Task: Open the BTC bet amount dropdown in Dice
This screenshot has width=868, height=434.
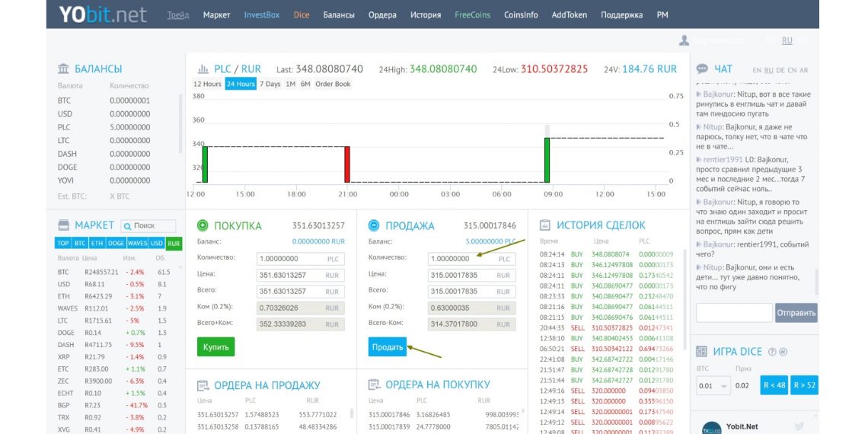Action: 713,385
